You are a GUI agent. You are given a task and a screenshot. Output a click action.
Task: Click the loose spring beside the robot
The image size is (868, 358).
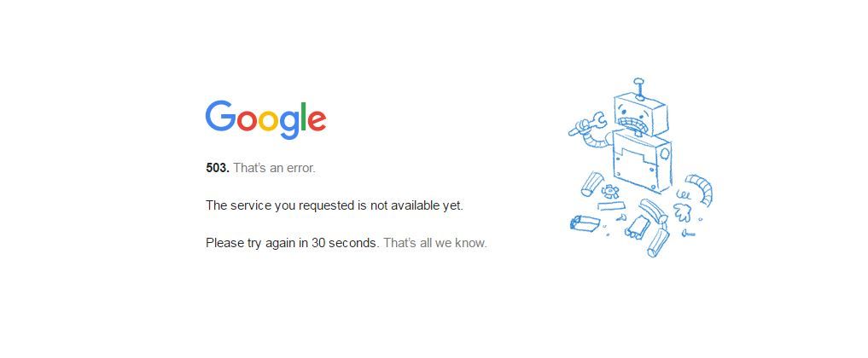(684, 194)
